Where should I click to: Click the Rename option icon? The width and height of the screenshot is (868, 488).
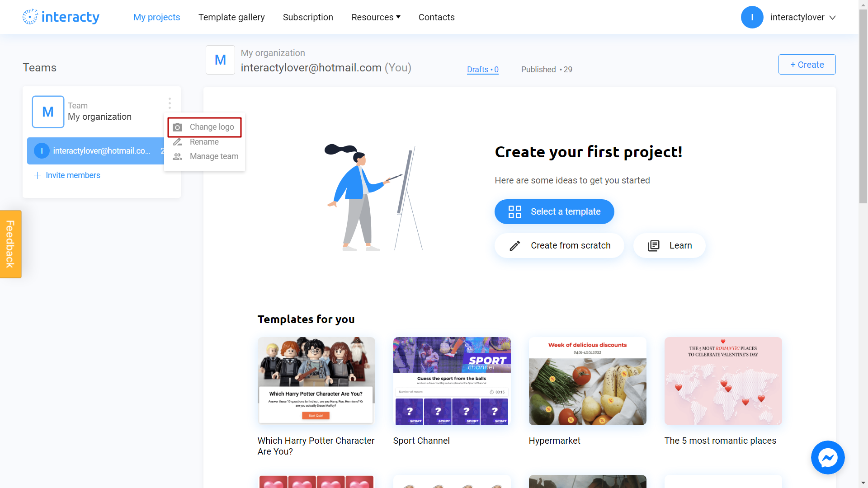tap(177, 142)
